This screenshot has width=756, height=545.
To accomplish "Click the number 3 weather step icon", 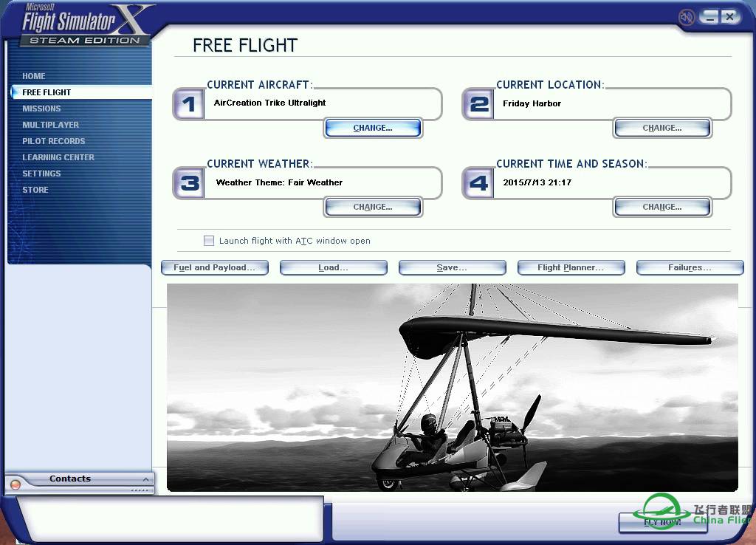I will [x=189, y=183].
